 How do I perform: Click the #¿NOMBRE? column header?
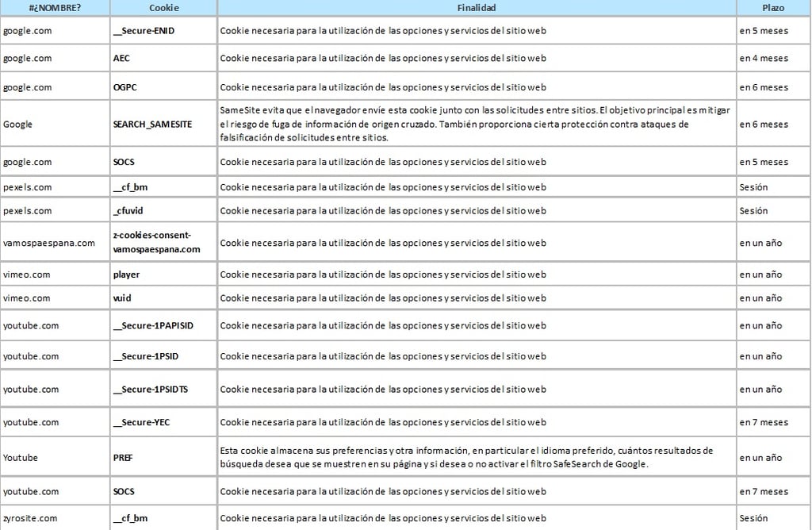tap(55, 8)
